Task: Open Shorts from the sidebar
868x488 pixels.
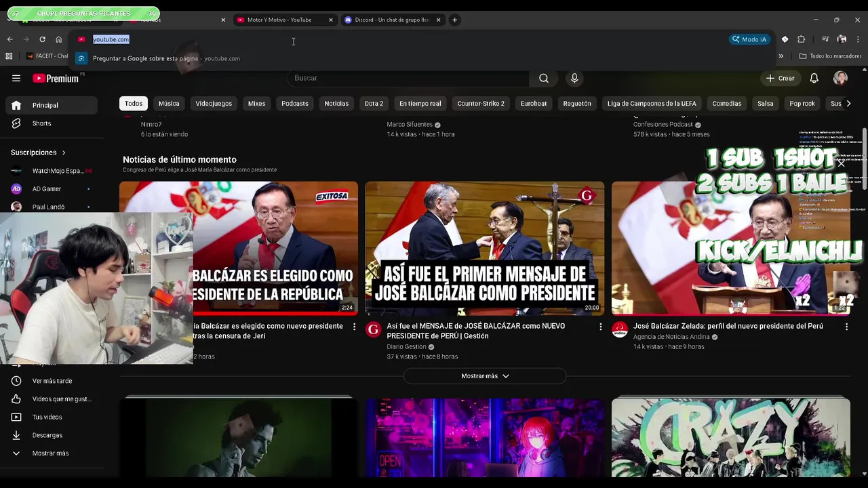Action: pos(52,123)
